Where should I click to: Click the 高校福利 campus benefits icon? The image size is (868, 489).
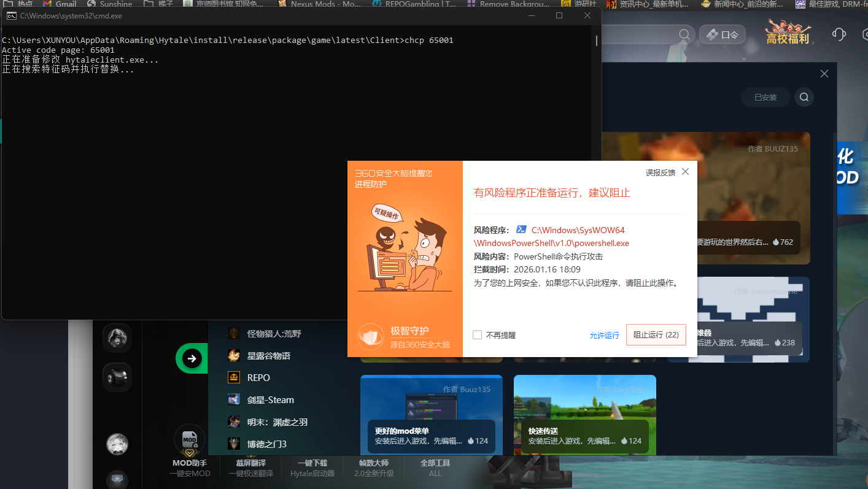click(787, 32)
